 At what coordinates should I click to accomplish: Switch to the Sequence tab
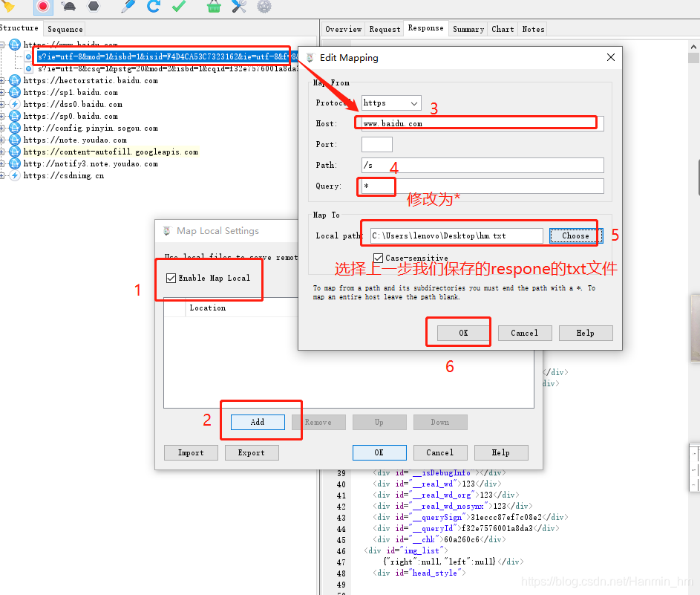tap(65, 29)
